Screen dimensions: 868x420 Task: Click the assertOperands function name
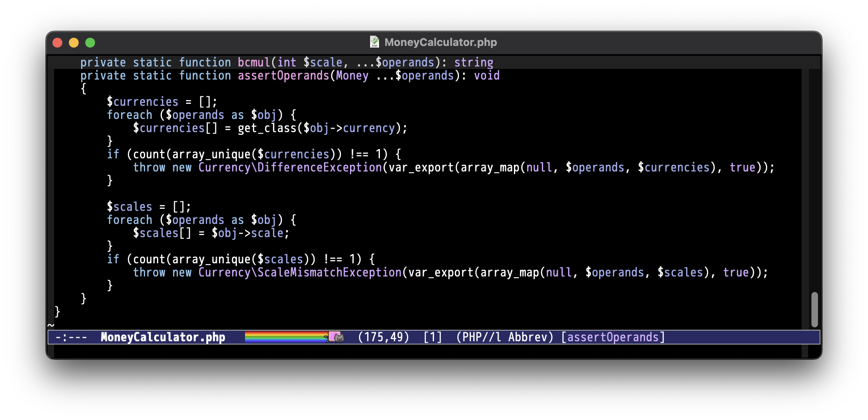tap(284, 75)
